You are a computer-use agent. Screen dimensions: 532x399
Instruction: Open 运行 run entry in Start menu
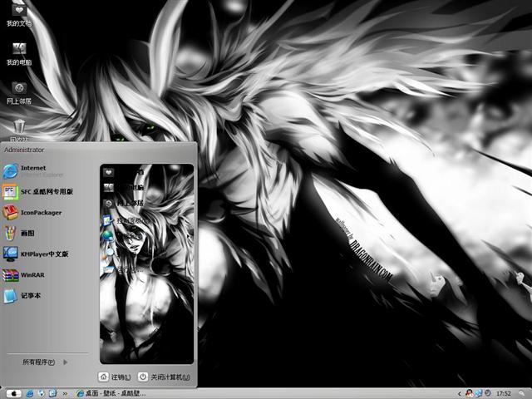(x=124, y=270)
